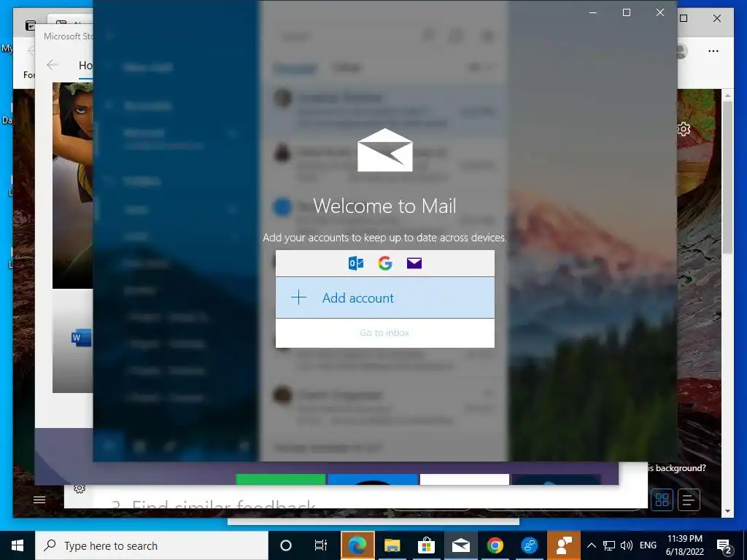Image resolution: width=747 pixels, height=560 pixels.
Task: Click the green tile in Microsoft Store
Action: coord(281,479)
